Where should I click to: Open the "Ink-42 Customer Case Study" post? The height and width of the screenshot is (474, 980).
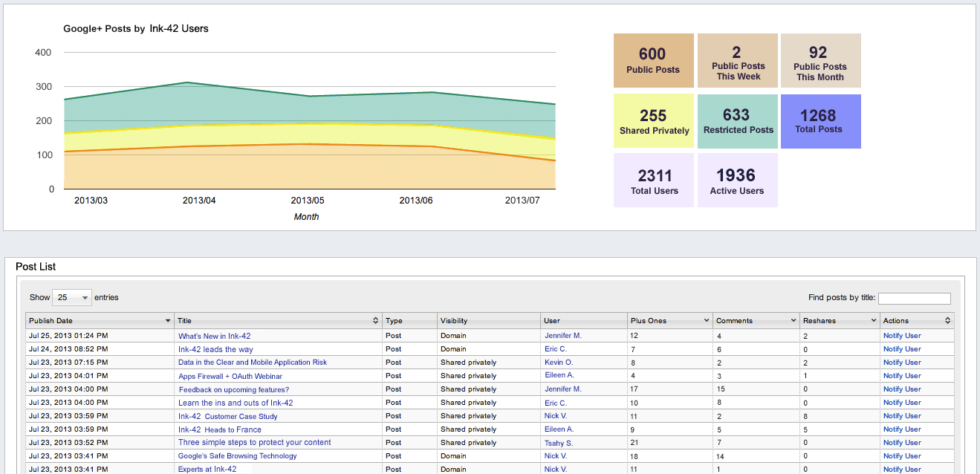tap(228, 416)
